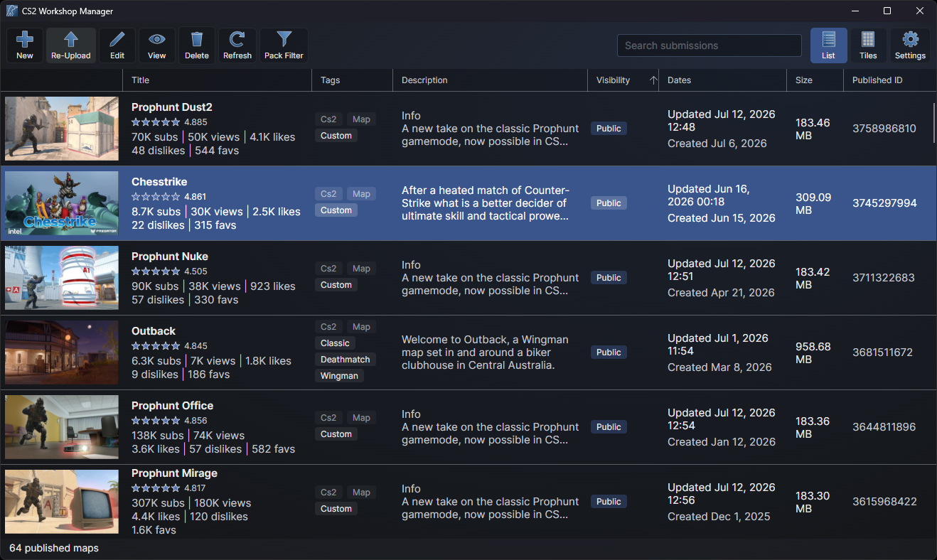Click the Wingman tag chip for Outback
The image size is (937, 560).
[339, 376]
